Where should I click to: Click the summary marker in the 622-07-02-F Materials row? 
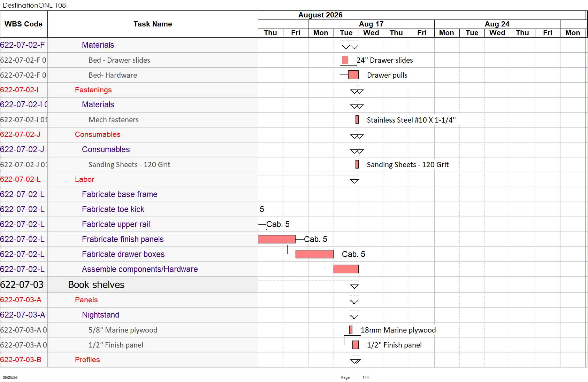350,47
